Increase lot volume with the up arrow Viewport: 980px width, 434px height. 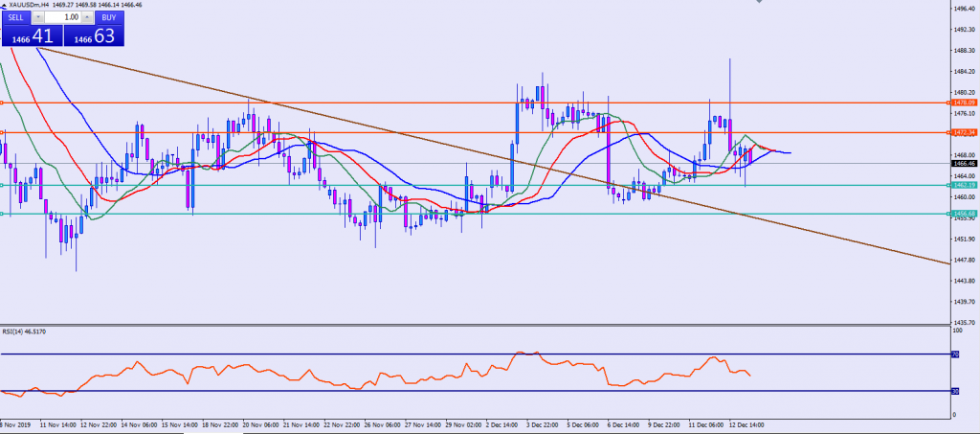[x=87, y=17]
